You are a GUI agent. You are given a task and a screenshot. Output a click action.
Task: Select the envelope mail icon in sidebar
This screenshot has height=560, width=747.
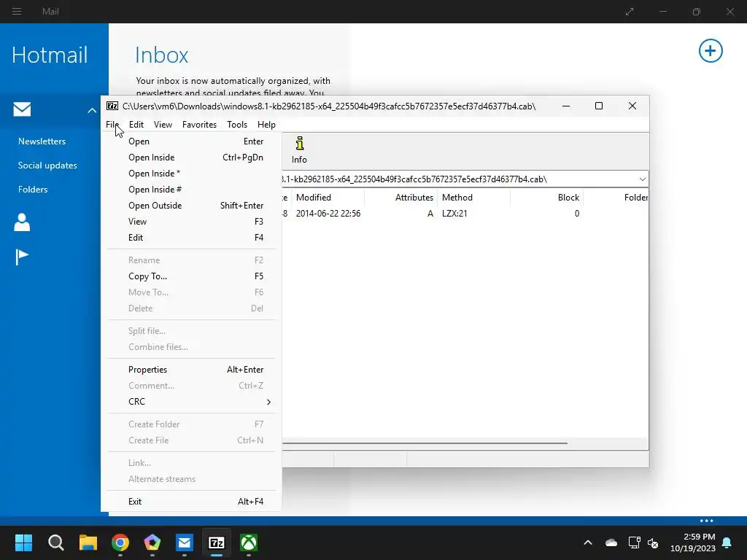22,109
